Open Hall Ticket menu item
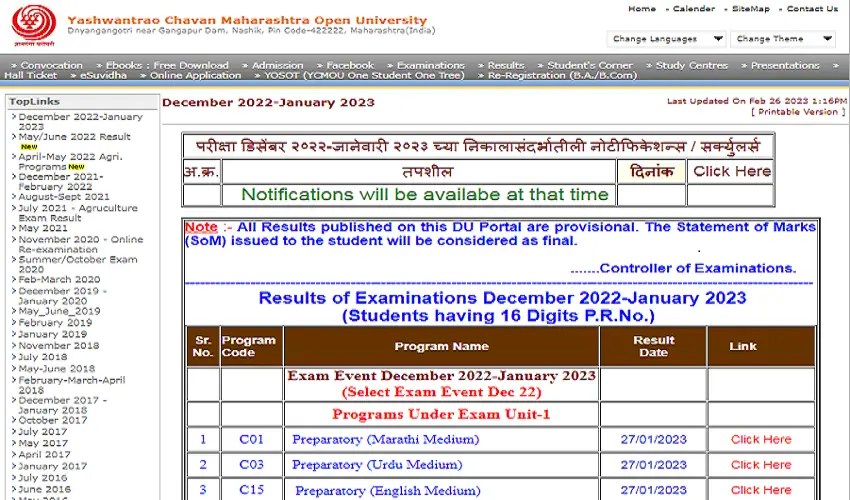Screen dimensions: 850x500 click(x=30, y=75)
